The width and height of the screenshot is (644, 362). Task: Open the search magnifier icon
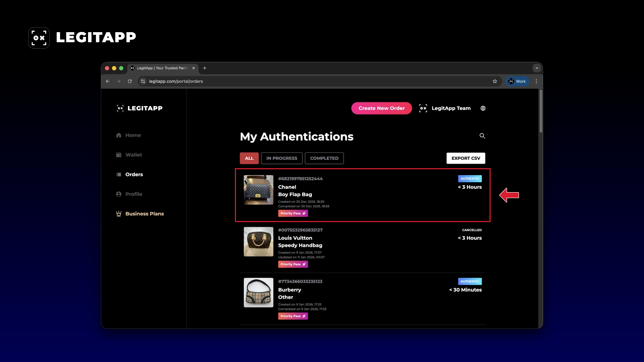pyautogui.click(x=482, y=136)
